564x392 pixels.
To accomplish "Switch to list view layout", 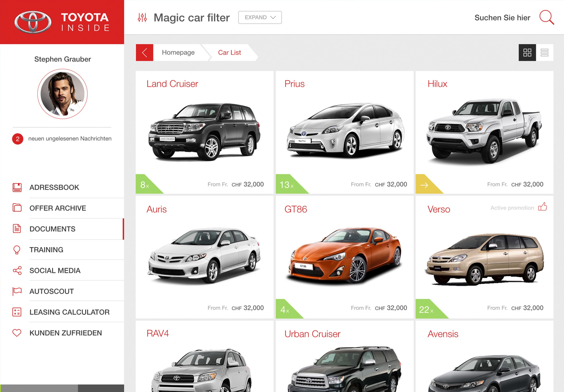I will 544,53.
